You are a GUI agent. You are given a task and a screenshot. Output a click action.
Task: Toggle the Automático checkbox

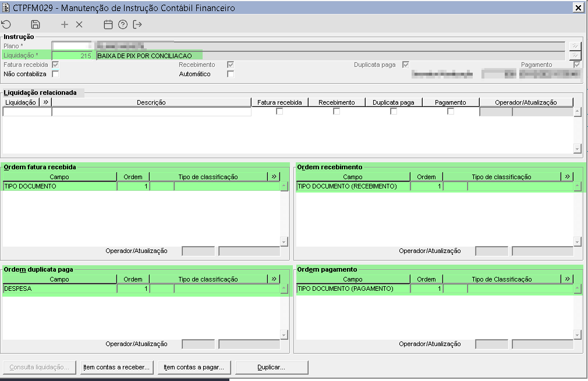tap(231, 74)
